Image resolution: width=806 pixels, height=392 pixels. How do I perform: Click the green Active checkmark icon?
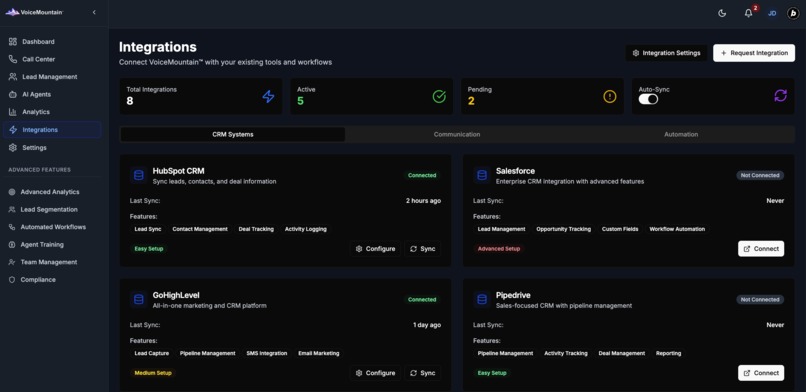click(x=439, y=96)
